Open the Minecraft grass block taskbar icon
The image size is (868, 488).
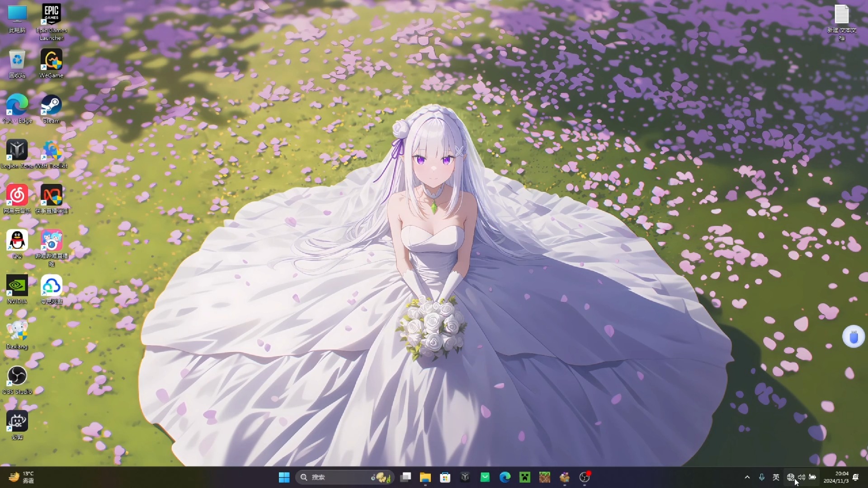(545, 477)
